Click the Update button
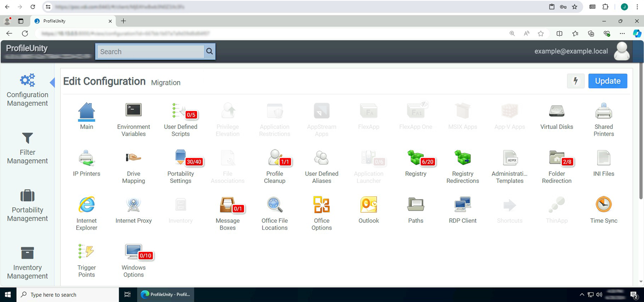 (607, 81)
